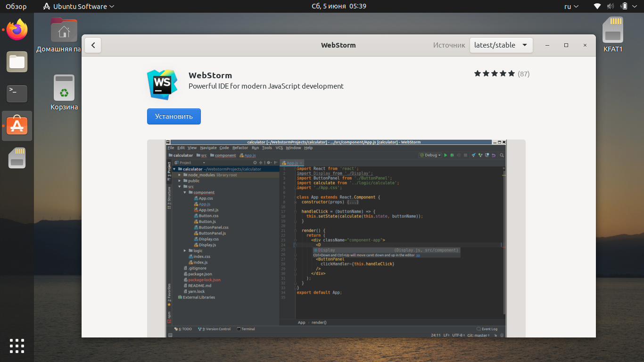The image size is (644, 362).
Task: Open the latest/stable source dropdown
Action: click(x=501, y=45)
